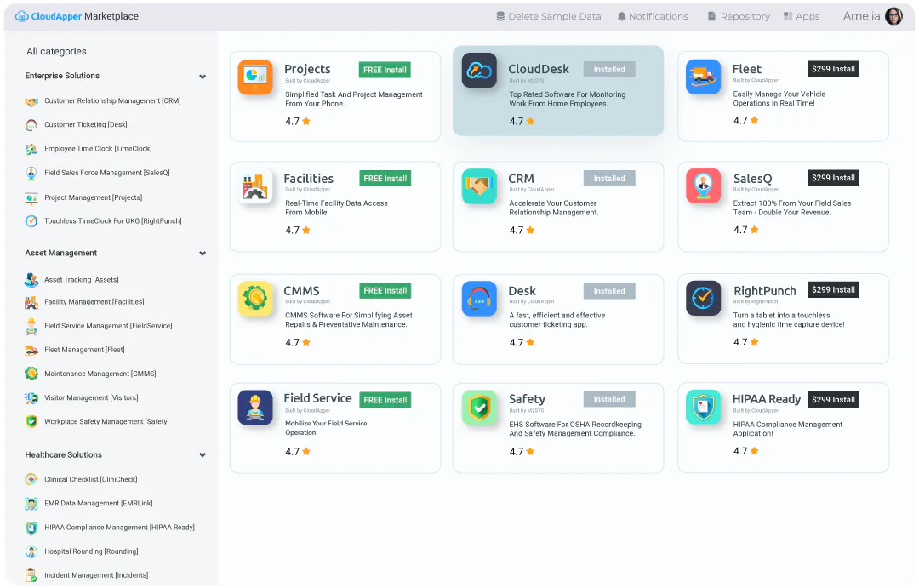Image resolution: width=919 pixels, height=588 pixels.
Task: Click the Fleet Management sidebar icon
Action: pos(31,350)
